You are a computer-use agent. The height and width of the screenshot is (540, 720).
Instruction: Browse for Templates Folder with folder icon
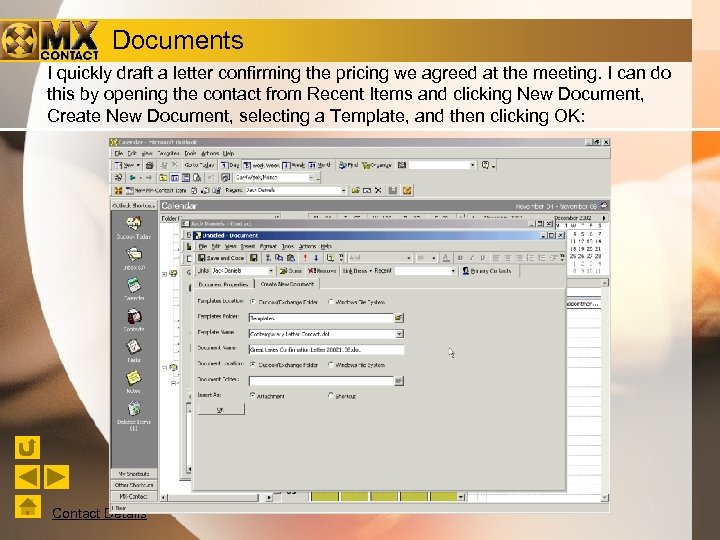[x=399, y=318]
